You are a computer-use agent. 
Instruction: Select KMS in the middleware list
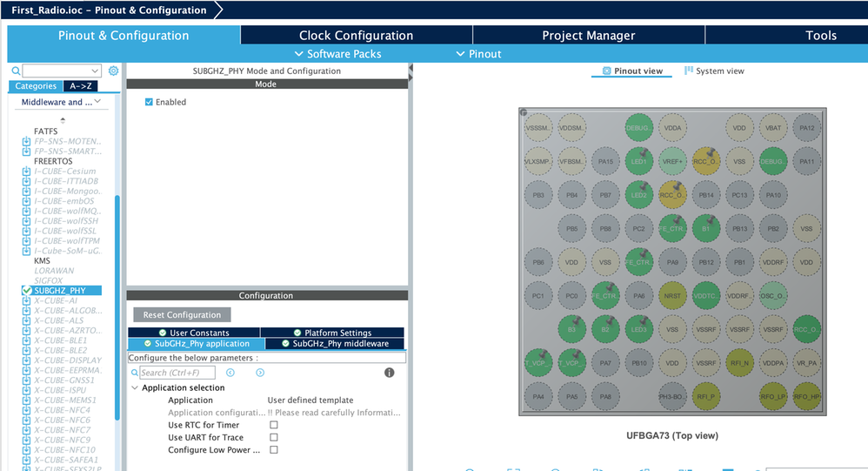(x=42, y=260)
